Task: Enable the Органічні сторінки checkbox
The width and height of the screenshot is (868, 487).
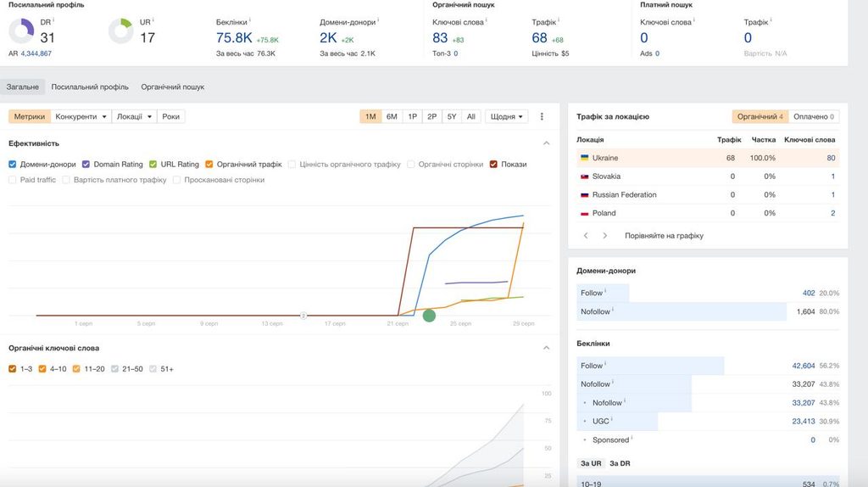Action: (411, 164)
